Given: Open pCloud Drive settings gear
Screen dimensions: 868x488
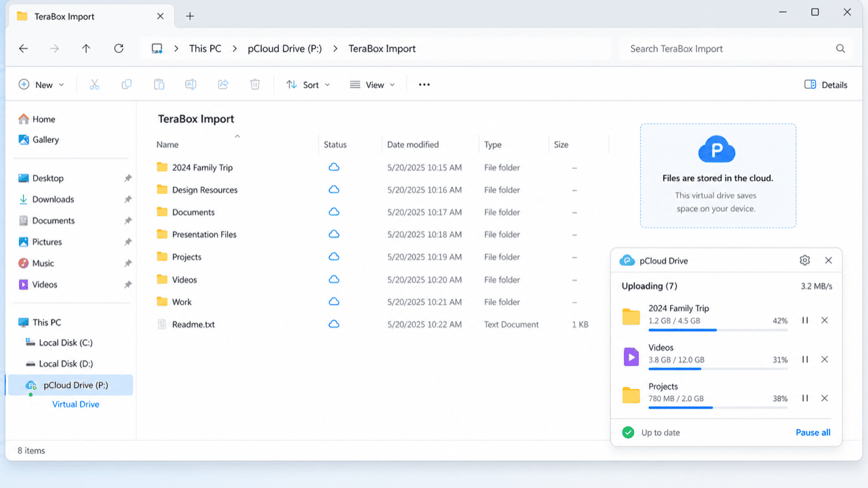Looking at the screenshot, I should [805, 260].
